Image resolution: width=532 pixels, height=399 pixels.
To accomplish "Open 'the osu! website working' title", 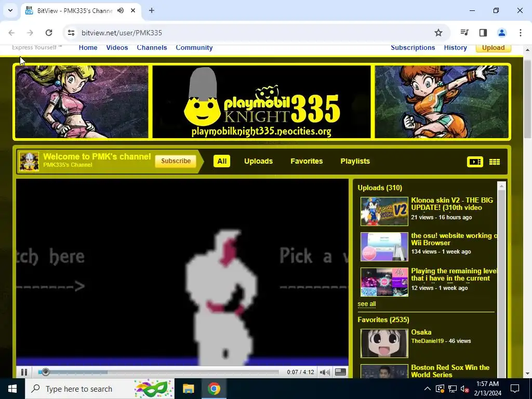I will coord(454,239).
